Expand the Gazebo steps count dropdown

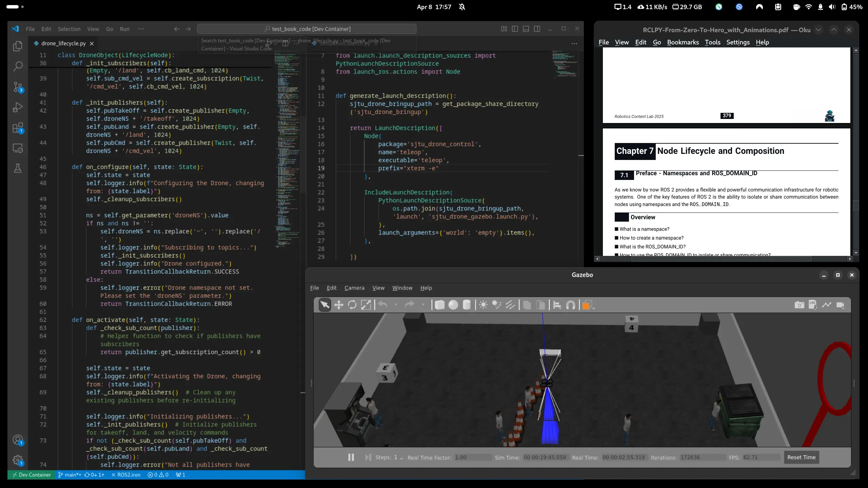pos(401,458)
